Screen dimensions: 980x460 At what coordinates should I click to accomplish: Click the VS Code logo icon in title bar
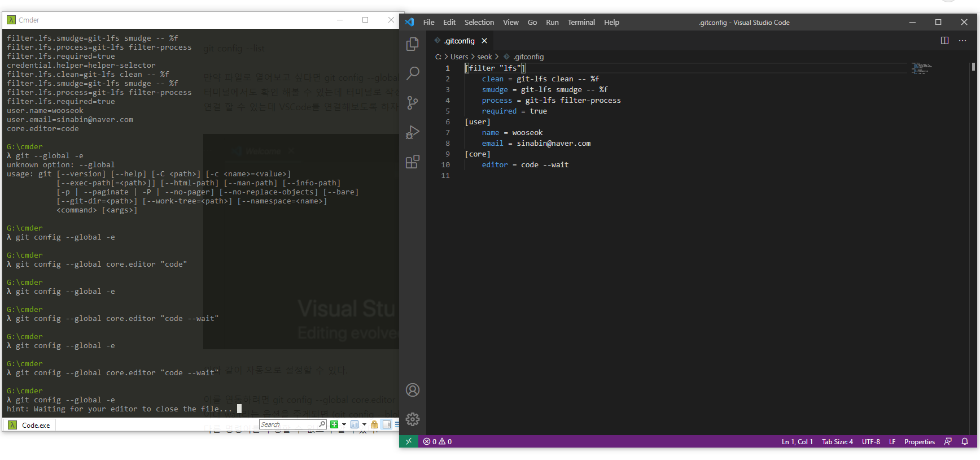[x=410, y=22]
